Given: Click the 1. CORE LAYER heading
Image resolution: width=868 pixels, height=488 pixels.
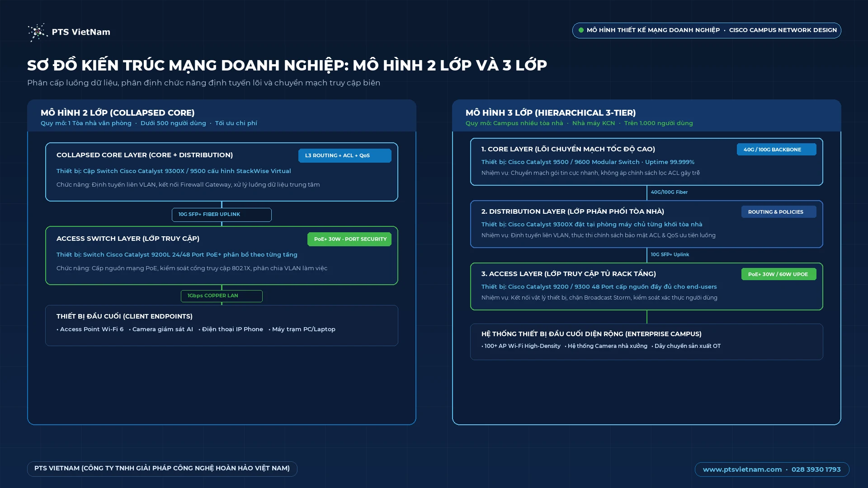Looking at the screenshot, I should [568, 149].
